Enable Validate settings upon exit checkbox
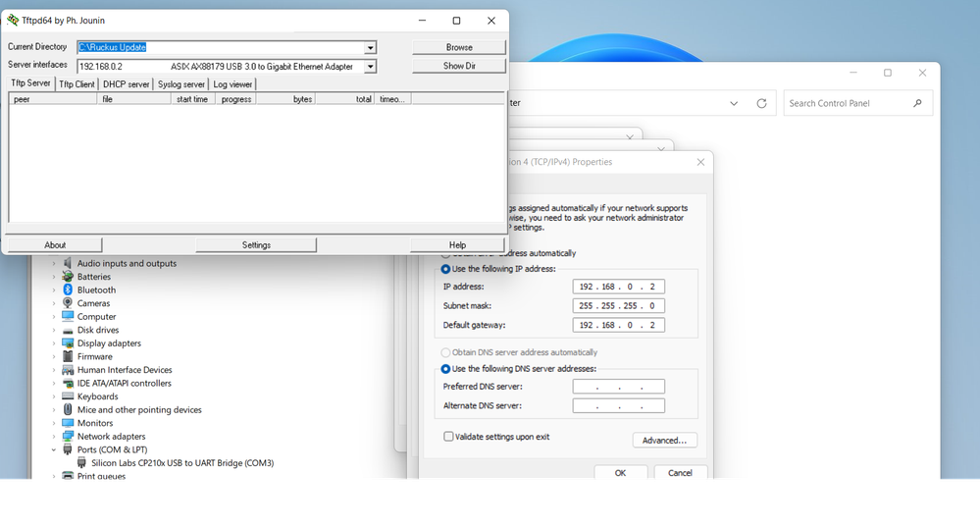This screenshot has width=980, height=527. [448, 437]
